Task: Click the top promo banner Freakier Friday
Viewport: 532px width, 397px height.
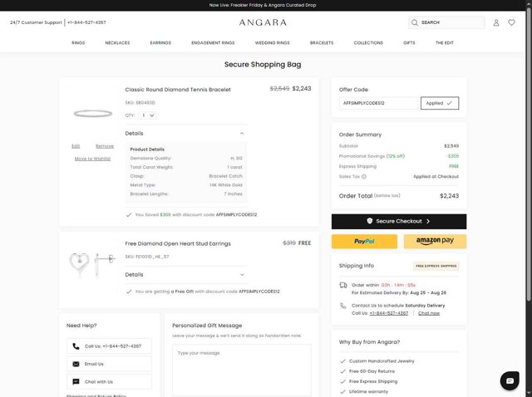Action: pos(263,5)
